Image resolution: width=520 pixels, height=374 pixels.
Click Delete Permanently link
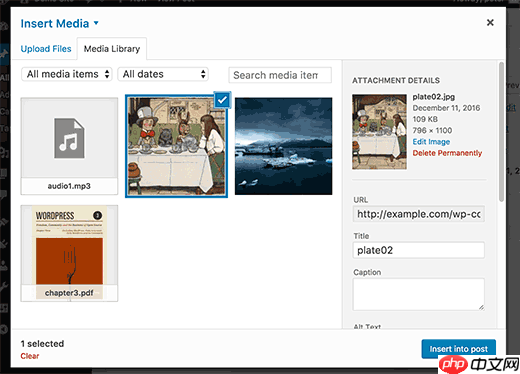coord(447,153)
